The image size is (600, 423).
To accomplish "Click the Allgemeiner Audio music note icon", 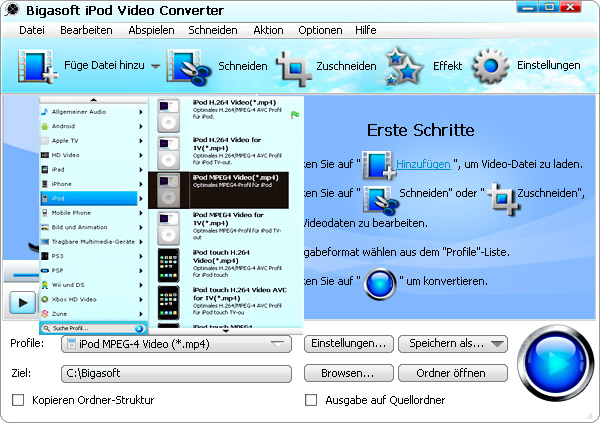I will [45, 112].
